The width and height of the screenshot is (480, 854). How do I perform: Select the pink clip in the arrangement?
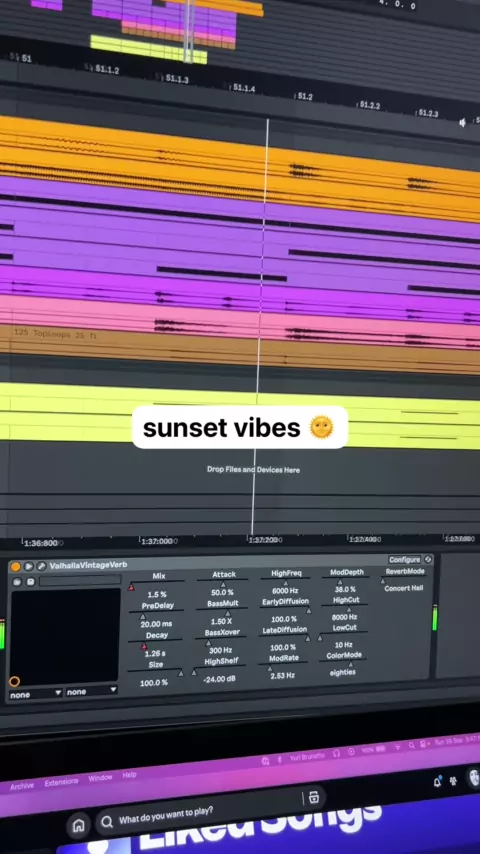240,322
